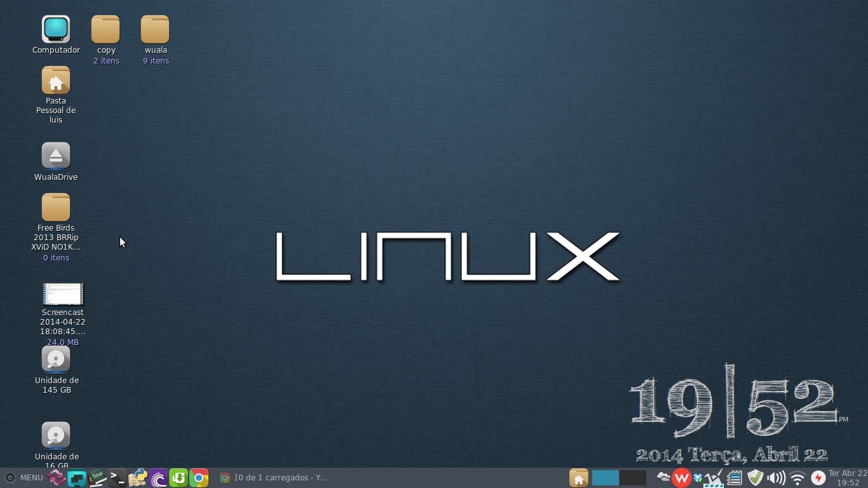Select the '0 itens' label under Free Birds

tap(57, 258)
